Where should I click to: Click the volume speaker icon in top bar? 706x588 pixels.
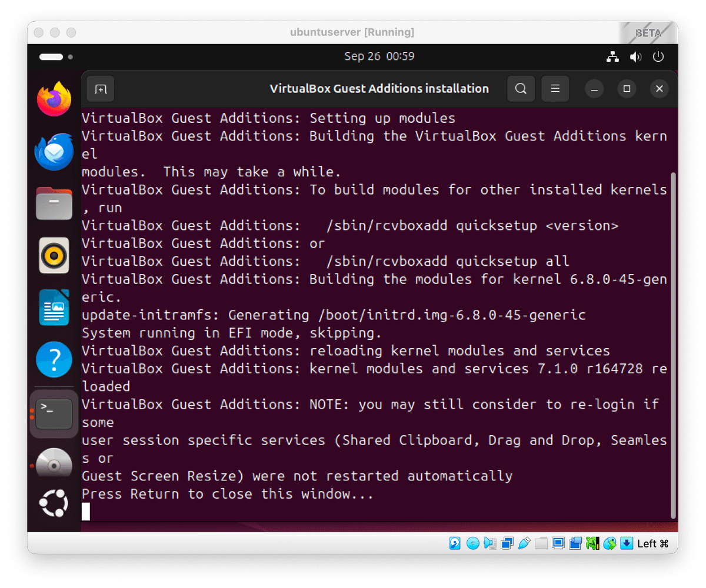click(x=635, y=57)
